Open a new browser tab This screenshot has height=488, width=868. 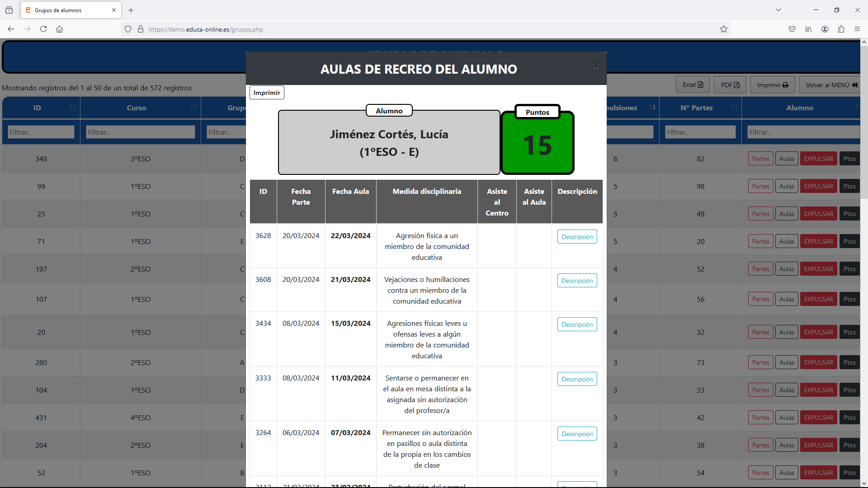[131, 10]
